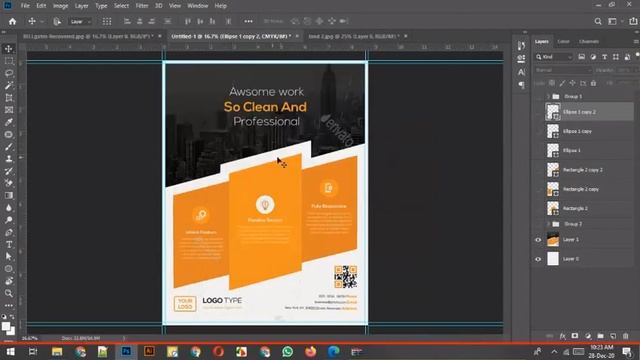Select the Eraser tool
640x360 pixels.
point(9,183)
